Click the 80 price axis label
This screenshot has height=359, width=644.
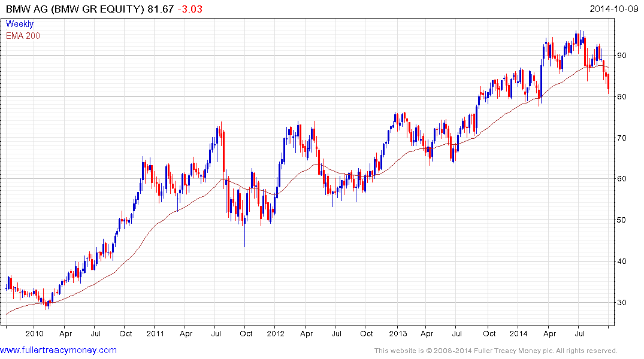pyautogui.click(x=621, y=97)
